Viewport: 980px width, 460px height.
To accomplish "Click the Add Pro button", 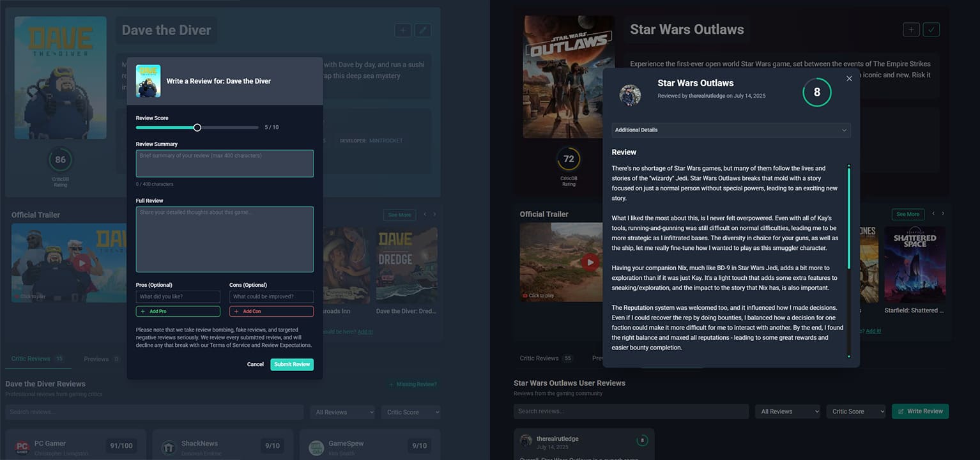I will tap(178, 311).
